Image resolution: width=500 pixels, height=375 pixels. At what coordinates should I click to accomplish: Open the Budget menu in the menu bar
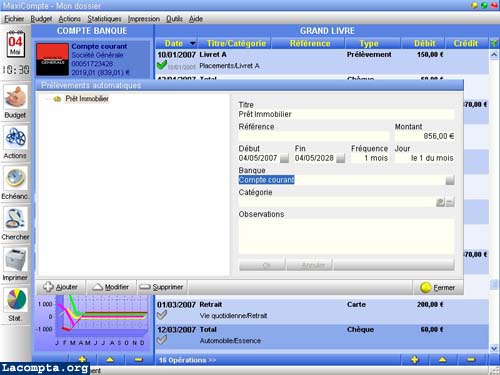41,19
